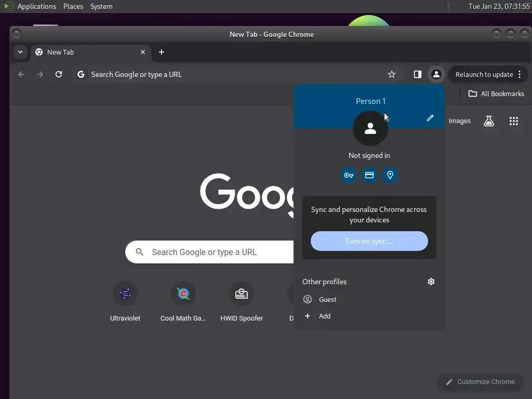Click the forward navigation arrow
Image resolution: width=532 pixels, height=399 pixels.
point(40,74)
